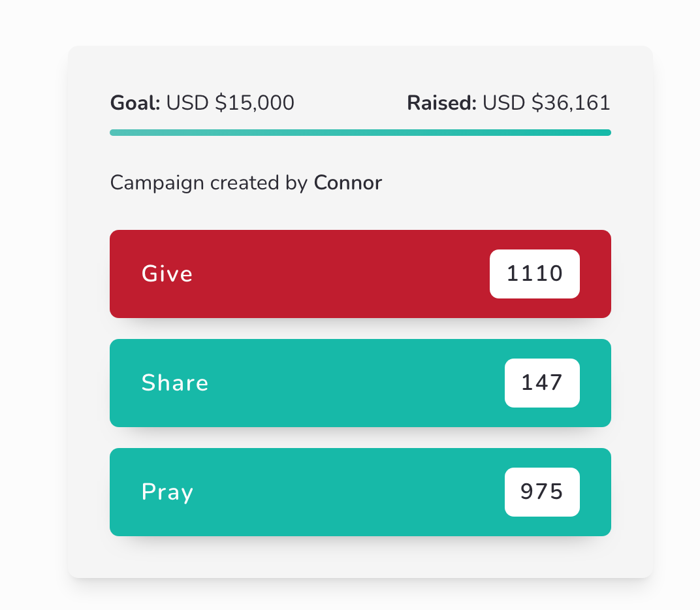Image resolution: width=700 pixels, height=610 pixels.
Task: Click the teal fundraising progress bar
Action: coord(360,133)
